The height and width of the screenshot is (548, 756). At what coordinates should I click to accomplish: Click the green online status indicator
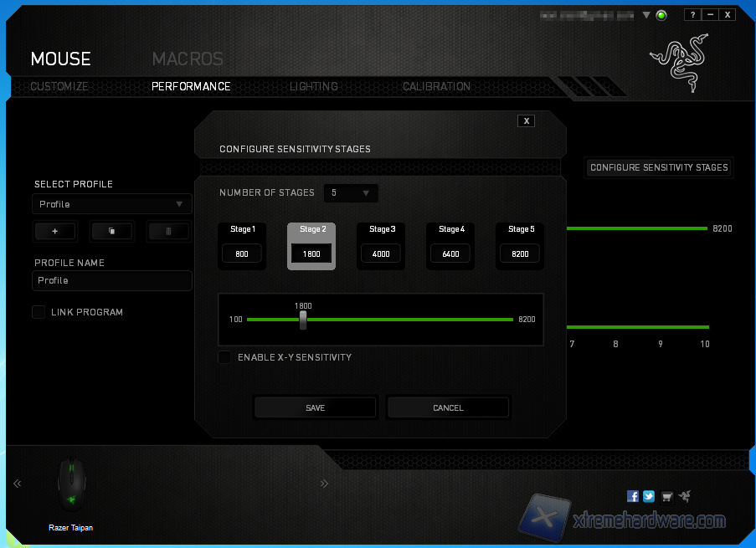(661, 15)
